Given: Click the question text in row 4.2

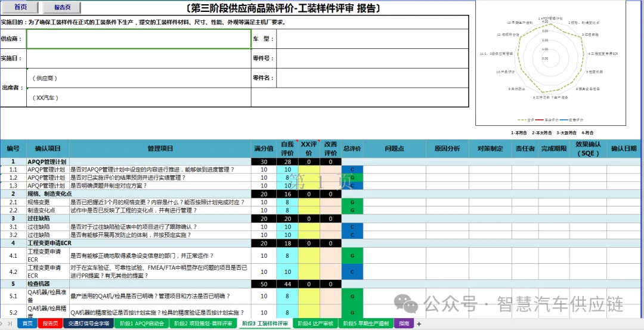Looking at the screenshot, I should pyautogui.click(x=159, y=272).
